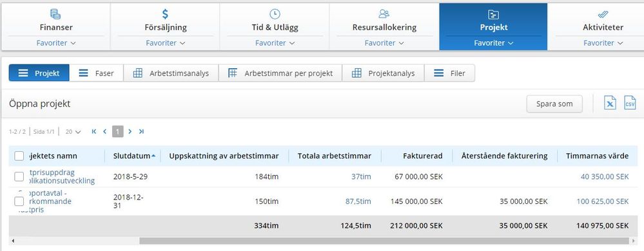Switch to the Faser view
This screenshot has width=644, height=251.
(96, 73)
